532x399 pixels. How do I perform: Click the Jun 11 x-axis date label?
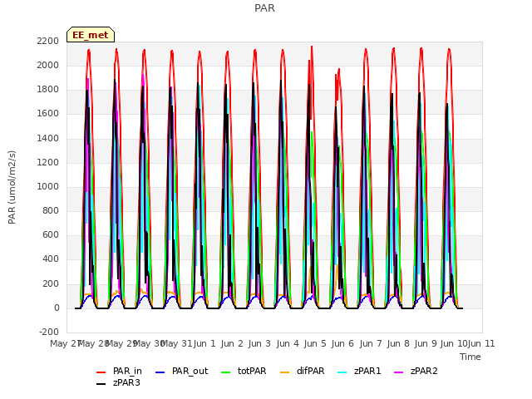(x=481, y=343)
